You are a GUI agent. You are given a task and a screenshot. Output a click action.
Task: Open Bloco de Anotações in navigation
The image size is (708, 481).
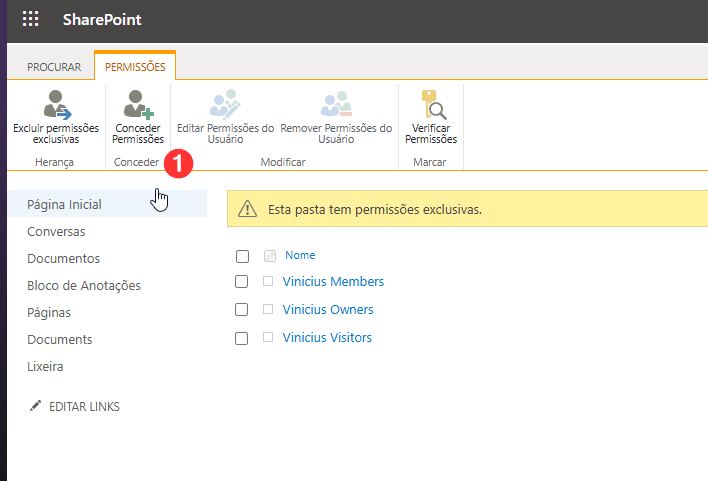click(84, 286)
